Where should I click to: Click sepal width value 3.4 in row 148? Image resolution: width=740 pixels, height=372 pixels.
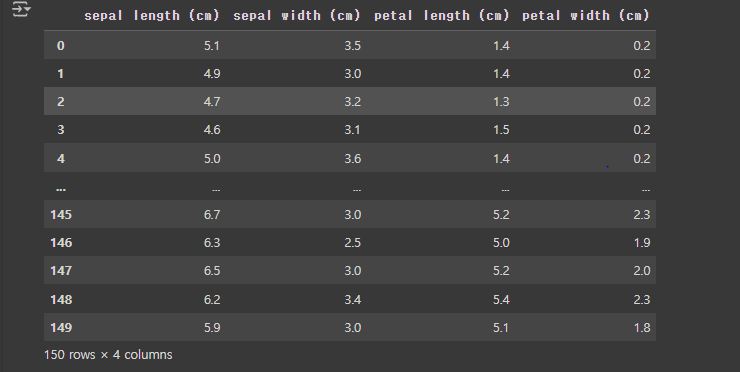pyautogui.click(x=353, y=299)
